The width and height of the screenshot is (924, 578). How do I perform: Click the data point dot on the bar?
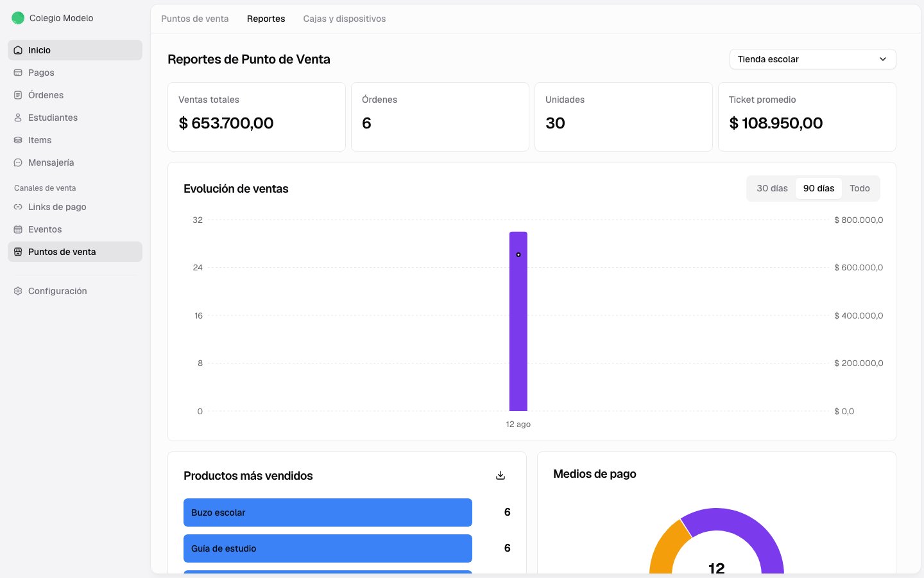click(x=518, y=255)
